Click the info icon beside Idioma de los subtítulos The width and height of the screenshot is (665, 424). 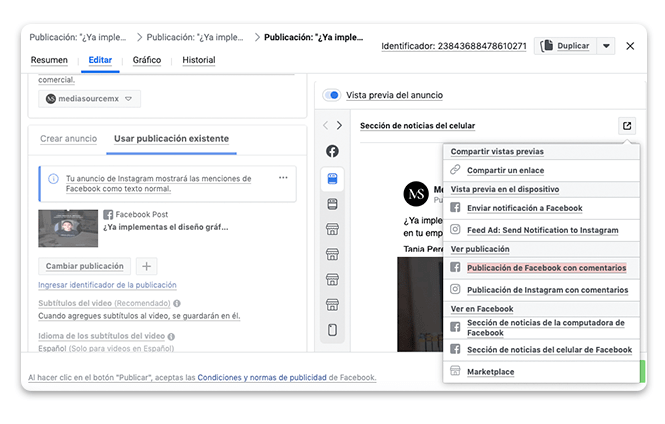tap(174, 336)
